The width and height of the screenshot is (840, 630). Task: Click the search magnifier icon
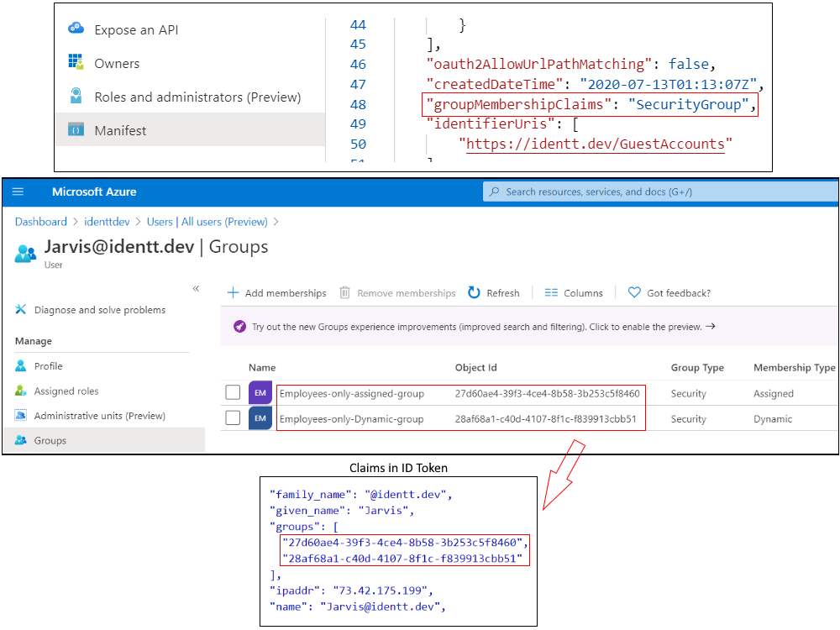(495, 192)
